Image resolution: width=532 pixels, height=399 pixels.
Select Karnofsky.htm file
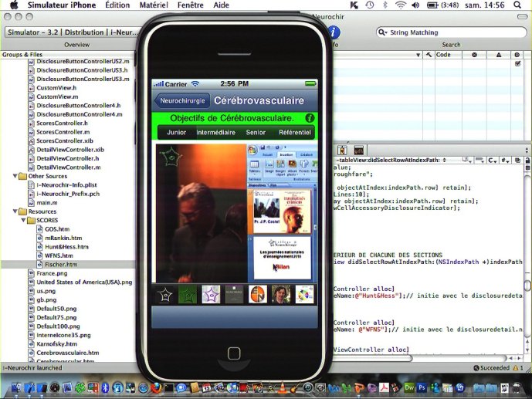click(x=56, y=343)
